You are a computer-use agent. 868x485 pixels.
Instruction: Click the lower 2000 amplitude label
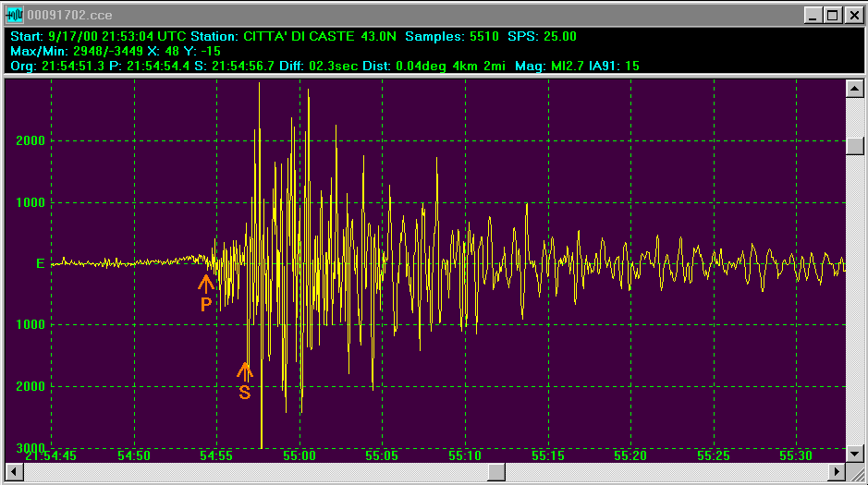[31, 386]
